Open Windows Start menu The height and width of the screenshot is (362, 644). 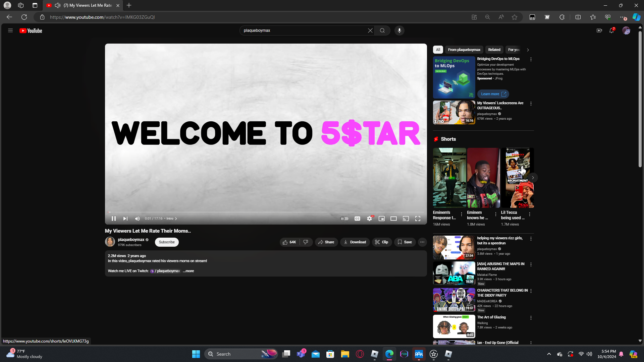point(196,354)
